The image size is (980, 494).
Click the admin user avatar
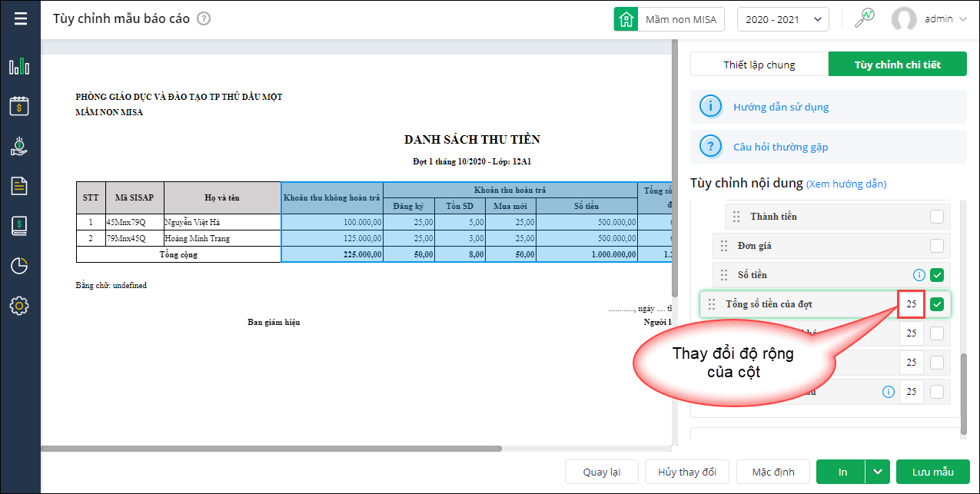tap(904, 19)
